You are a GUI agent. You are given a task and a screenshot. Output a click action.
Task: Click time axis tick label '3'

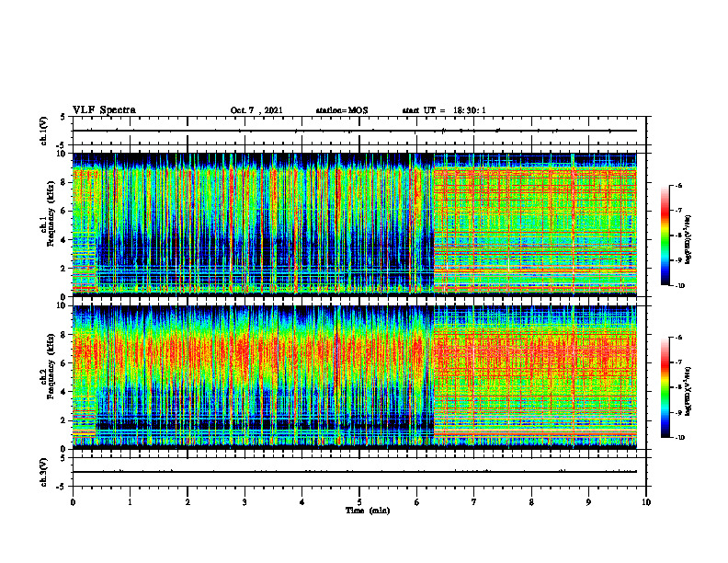245,502
